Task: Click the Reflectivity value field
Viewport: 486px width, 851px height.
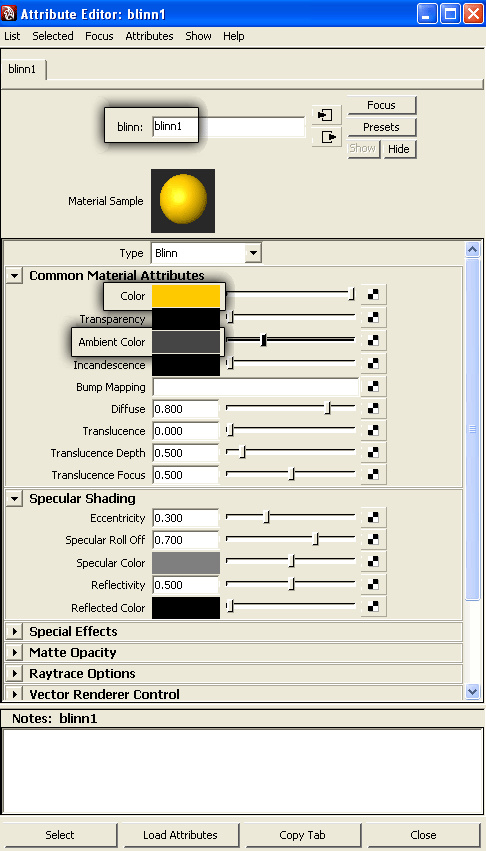Action: (186, 585)
